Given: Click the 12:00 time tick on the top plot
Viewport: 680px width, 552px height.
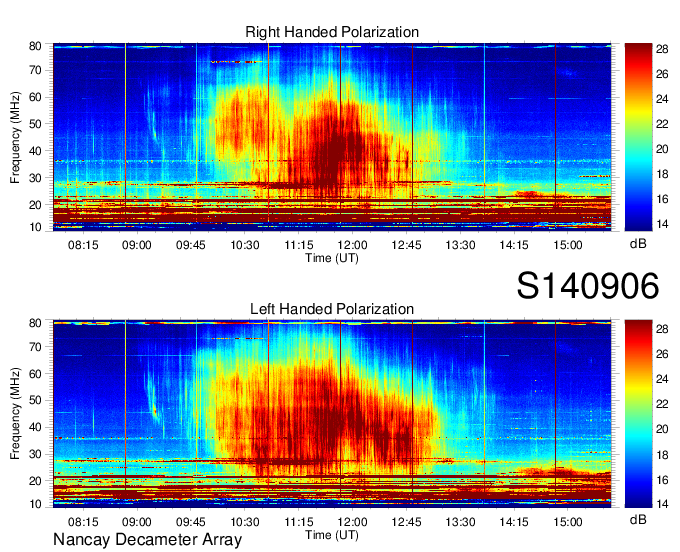Looking at the screenshot, I should coord(352,245).
